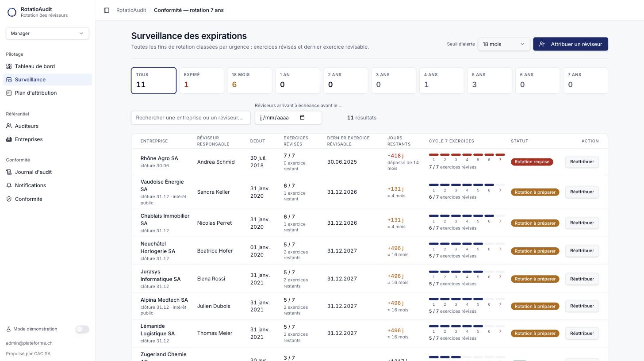Filter by 5 ans card
The width and height of the screenshot is (644, 361).
coord(490,81)
